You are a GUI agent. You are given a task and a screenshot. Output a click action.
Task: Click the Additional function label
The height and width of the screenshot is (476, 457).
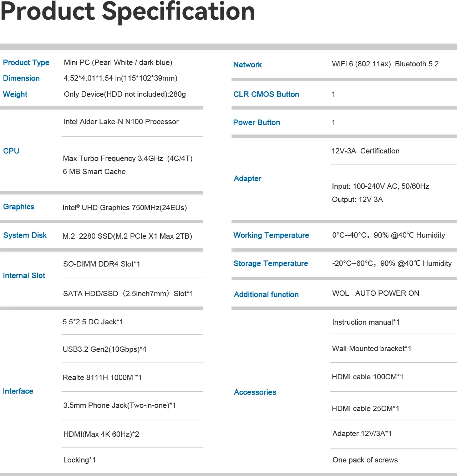[x=266, y=294]
